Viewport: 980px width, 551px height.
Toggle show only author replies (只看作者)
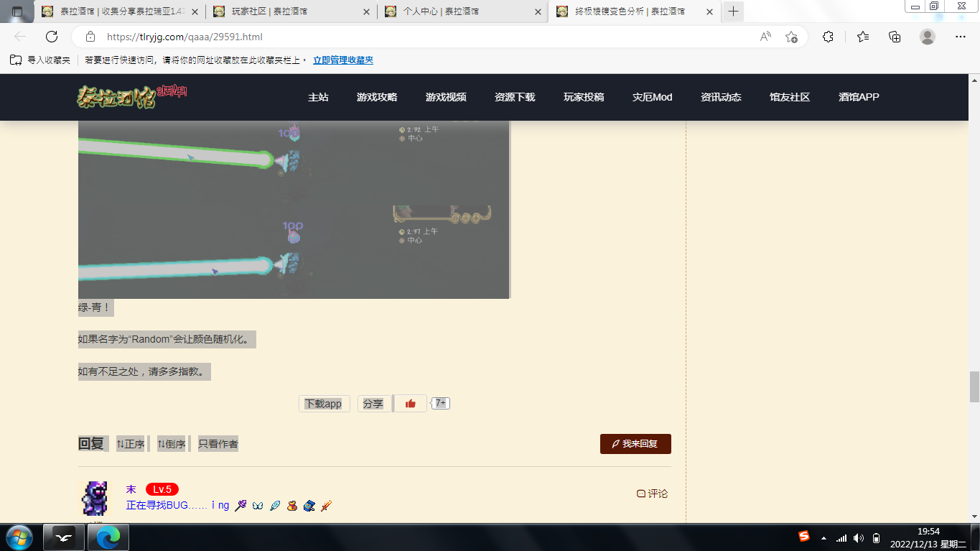click(x=218, y=444)
